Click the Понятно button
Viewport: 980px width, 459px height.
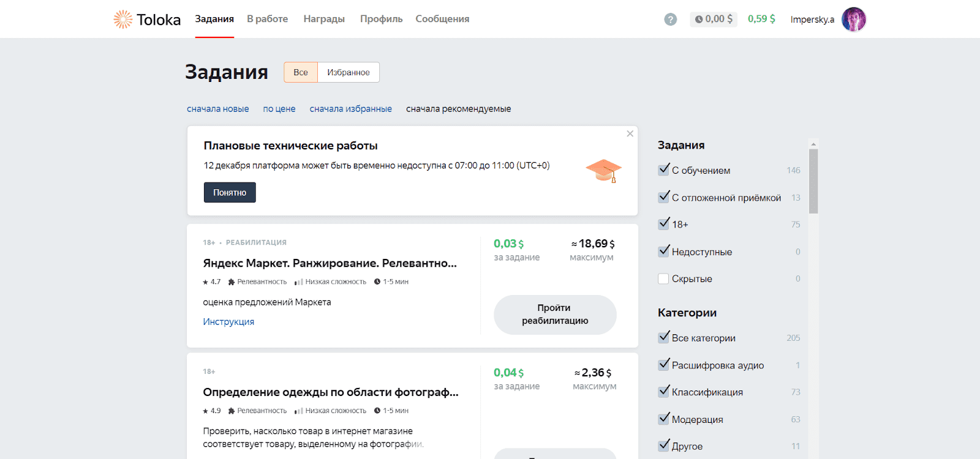coord(230,192)
